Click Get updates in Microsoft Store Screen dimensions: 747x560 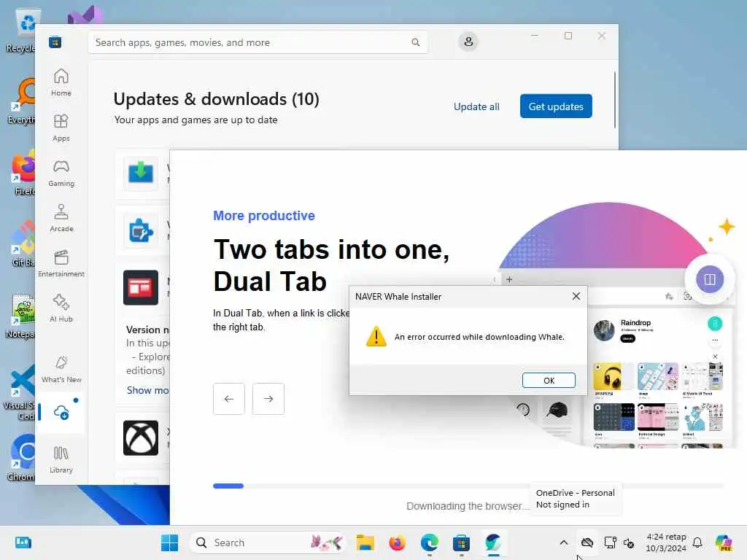[x=555, y=106]
